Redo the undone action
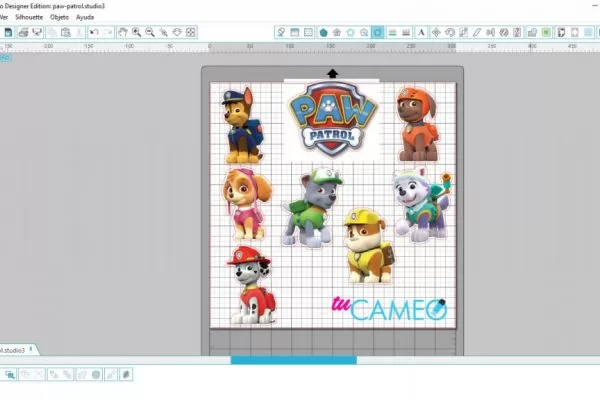Screen dimensions: 600x400 (108, 33)
